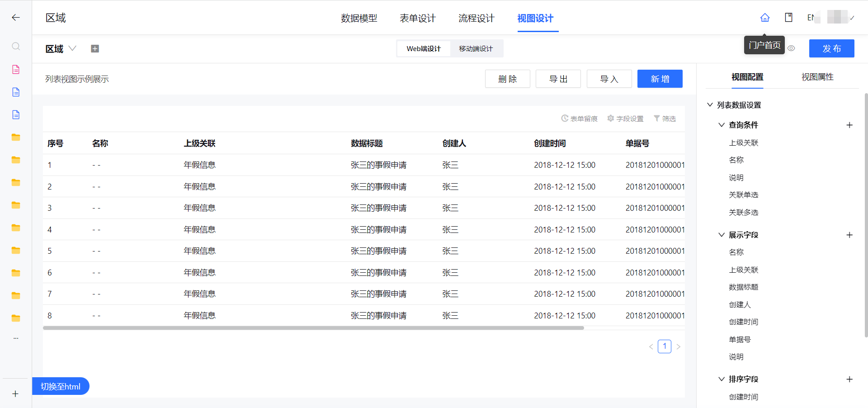Image resolution: width=868 pixels, height=408 pixels.
Task: Collapse the 查询条件 group
Action: (x=722, y=125)
